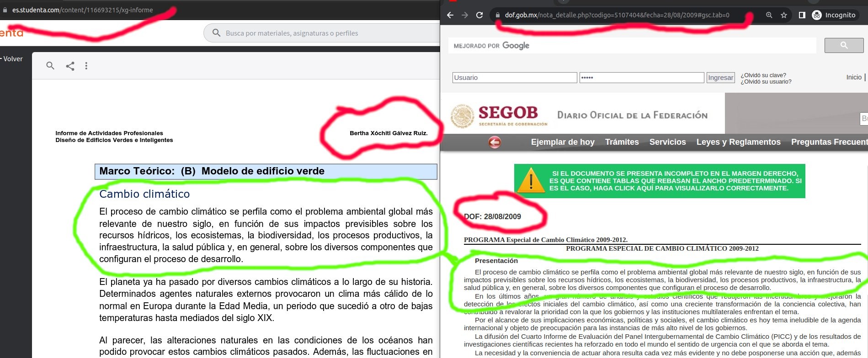Screen dimensions: 868x358
Task: Click Diario Oficial de la Federación title
Action: point(632,115)
